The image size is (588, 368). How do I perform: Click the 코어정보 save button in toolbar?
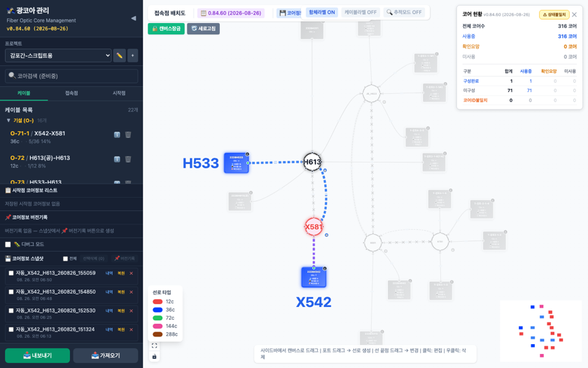tap(289, 13)
